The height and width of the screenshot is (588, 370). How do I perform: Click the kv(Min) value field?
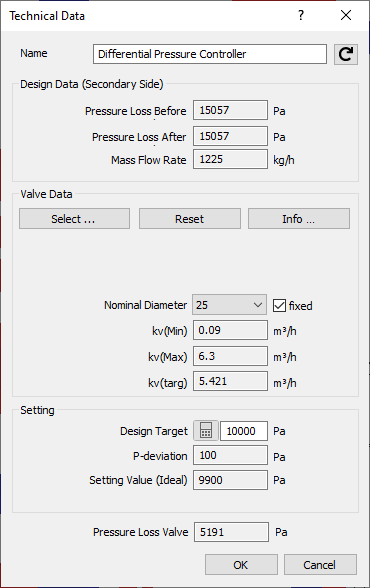tap(230, 330)
